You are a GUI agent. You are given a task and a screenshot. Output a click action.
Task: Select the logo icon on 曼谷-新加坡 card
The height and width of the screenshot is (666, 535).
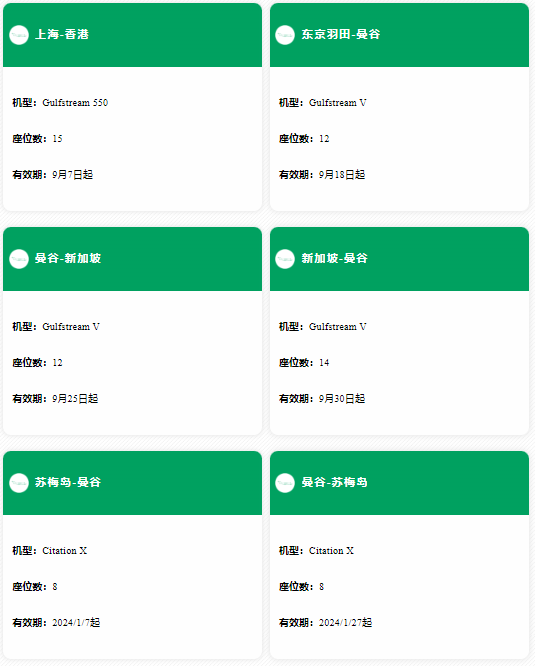(19, 259)
